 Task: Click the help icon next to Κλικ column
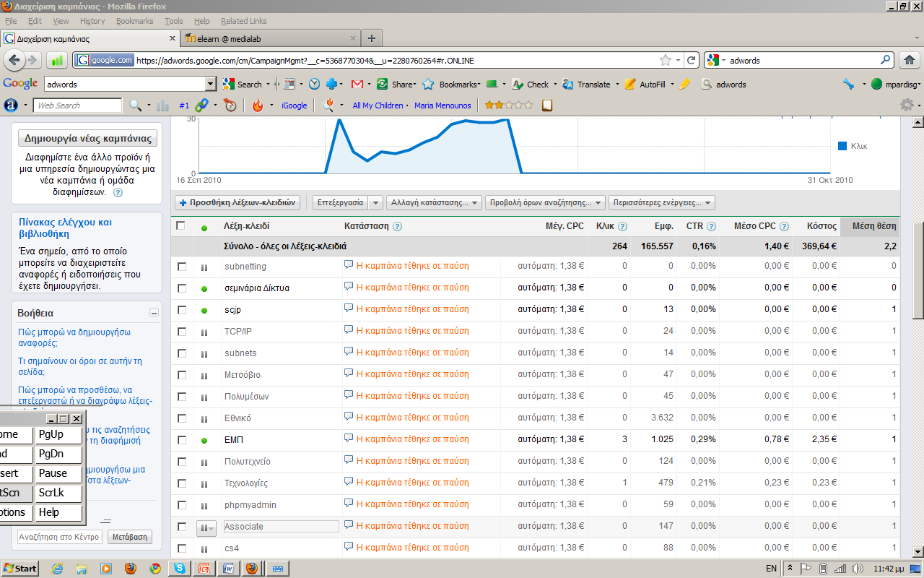[x=622, y=226]
